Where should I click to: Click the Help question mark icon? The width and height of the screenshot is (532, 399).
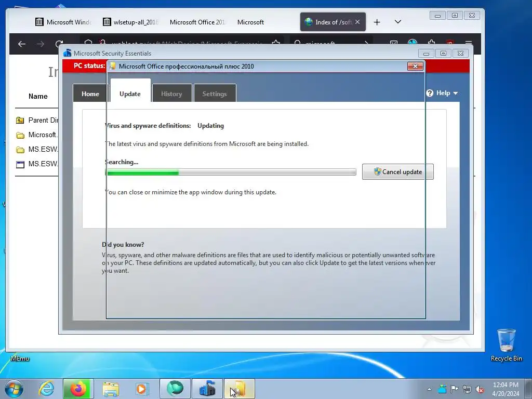point(430,93)
